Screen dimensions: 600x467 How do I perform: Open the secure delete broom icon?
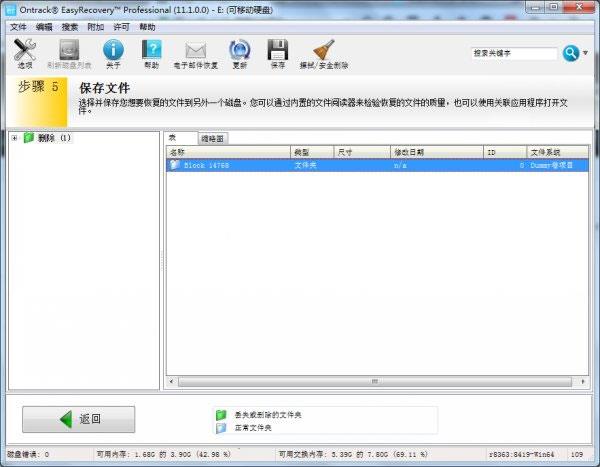click(324, 50)
